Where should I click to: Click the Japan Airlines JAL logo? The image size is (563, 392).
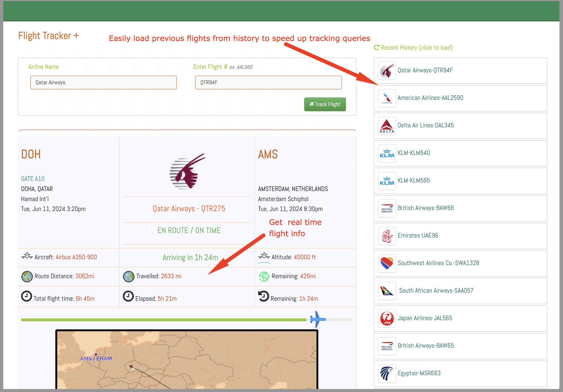coord(387,319)
